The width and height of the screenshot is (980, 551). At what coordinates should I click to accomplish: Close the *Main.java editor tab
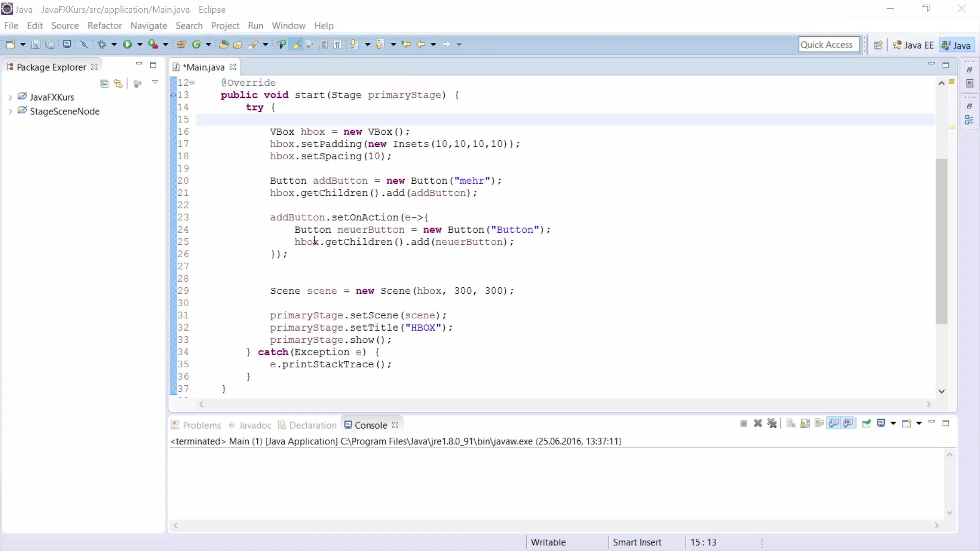pyautogui.click(x=233, y=67)
